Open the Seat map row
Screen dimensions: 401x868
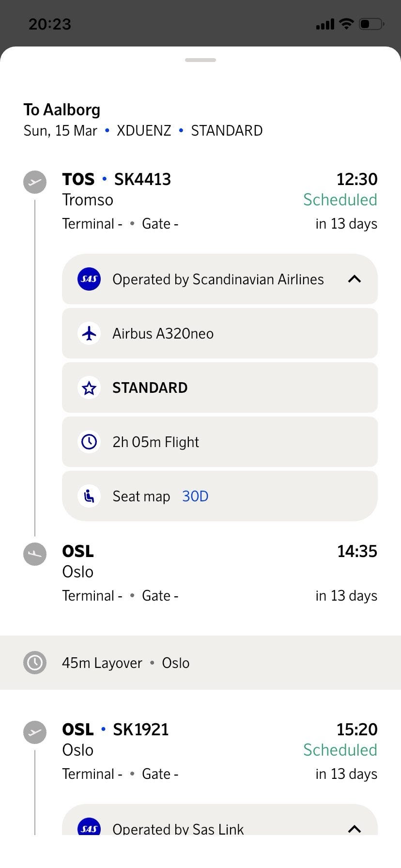click(141, 496)
